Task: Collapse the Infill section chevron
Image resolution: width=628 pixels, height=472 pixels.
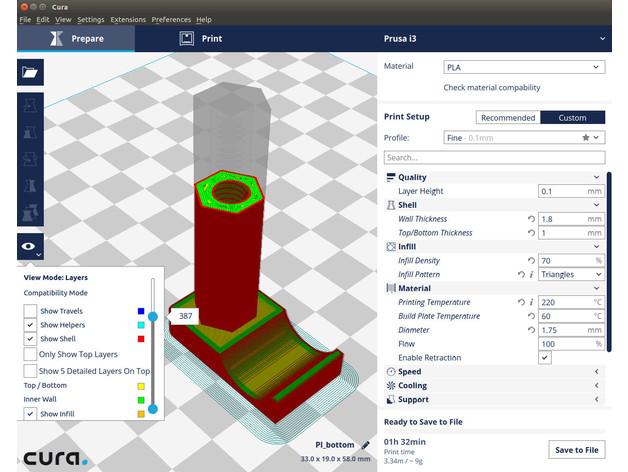Action: 596,247
